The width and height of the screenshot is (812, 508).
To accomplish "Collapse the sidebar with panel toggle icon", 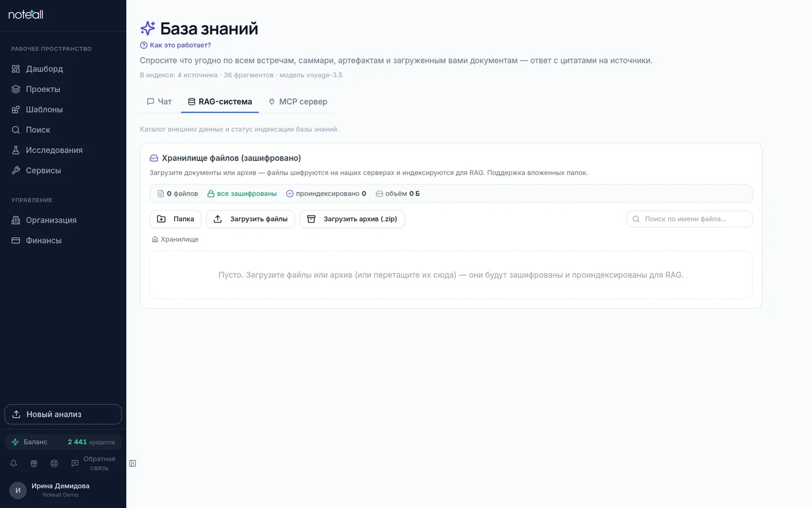I will (132, 463).
